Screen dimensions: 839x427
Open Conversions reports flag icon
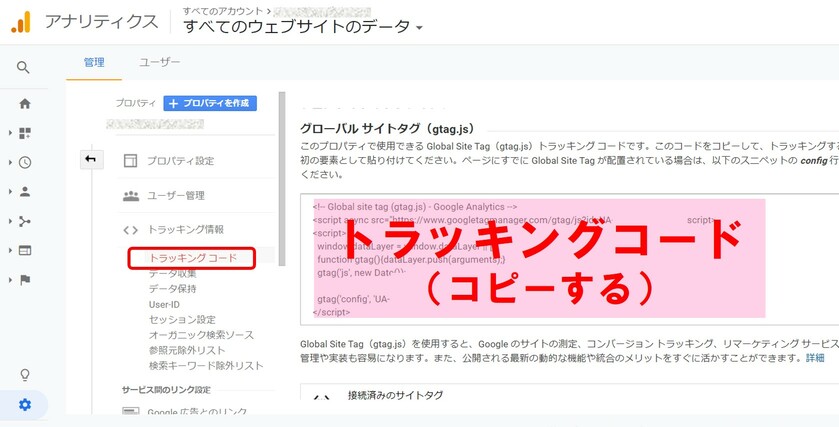pyautogui.click(x=24, y=280)
